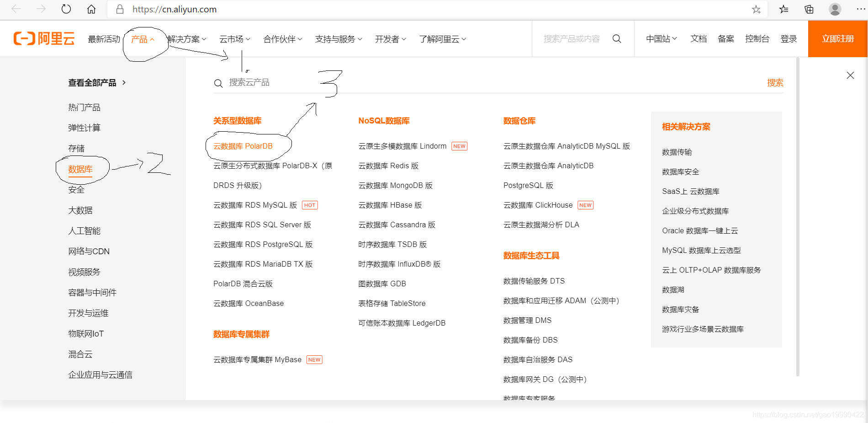The image size is (868, 423).
Task: Select 视频服务 category
Action: [x=84, y=272]
